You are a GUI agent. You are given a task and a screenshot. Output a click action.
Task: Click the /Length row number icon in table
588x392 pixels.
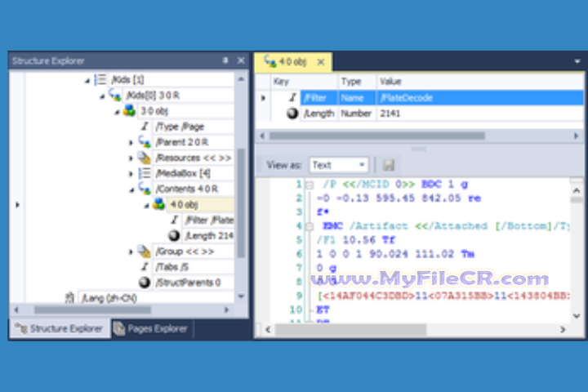[292, 113]
